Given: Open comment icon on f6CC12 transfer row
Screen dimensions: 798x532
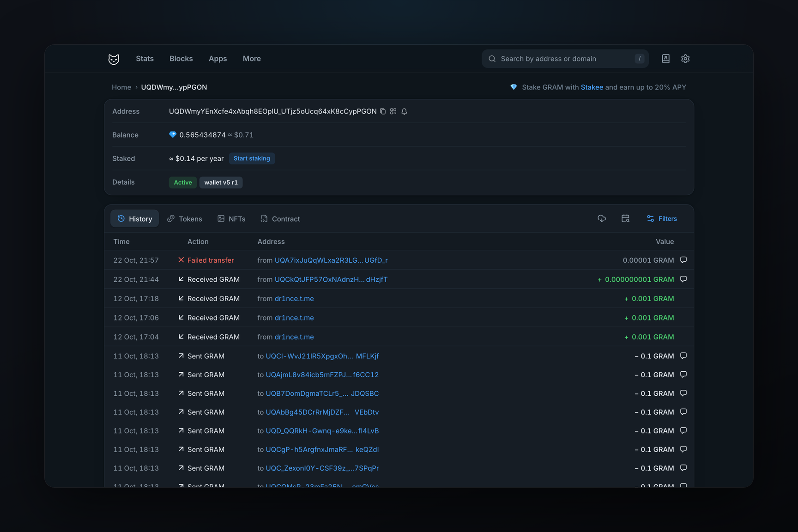Looking at the screenshot, I should [x=683, y=375].
